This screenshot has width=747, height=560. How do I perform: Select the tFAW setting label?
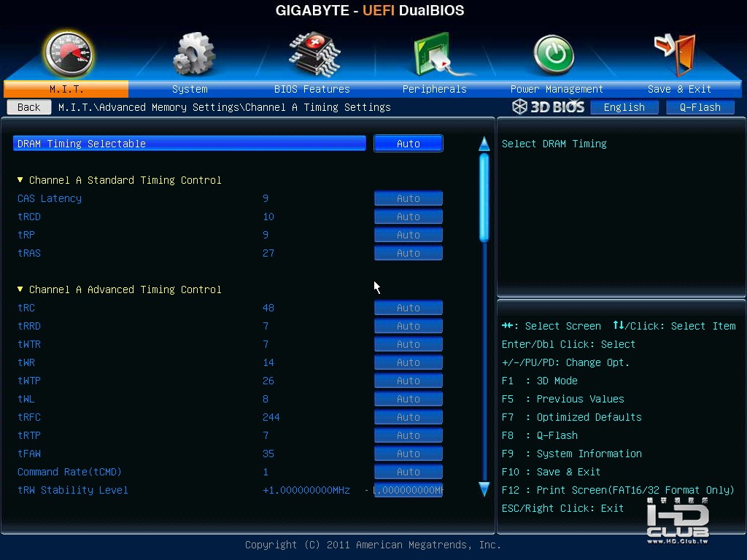[x=29, y=454]
